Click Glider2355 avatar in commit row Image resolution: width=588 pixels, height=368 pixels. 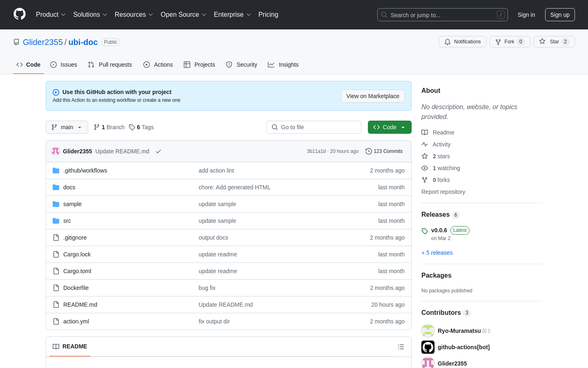click(56, 151)
